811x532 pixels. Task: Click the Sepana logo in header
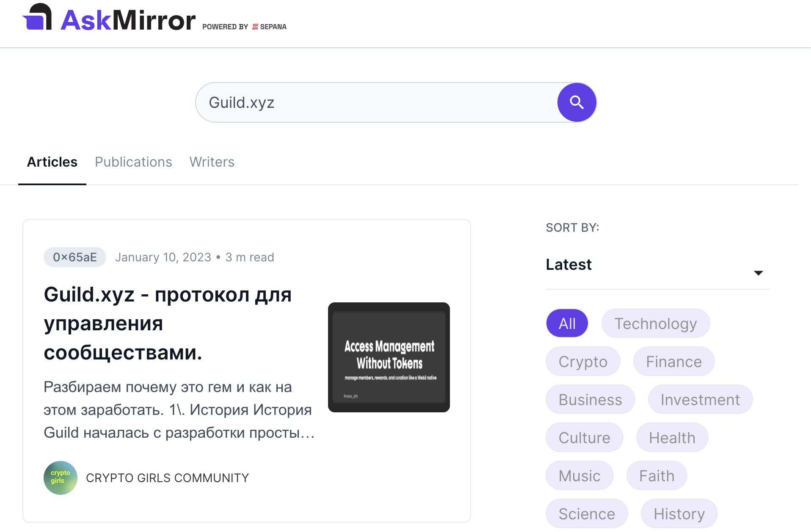click(269, 27)
